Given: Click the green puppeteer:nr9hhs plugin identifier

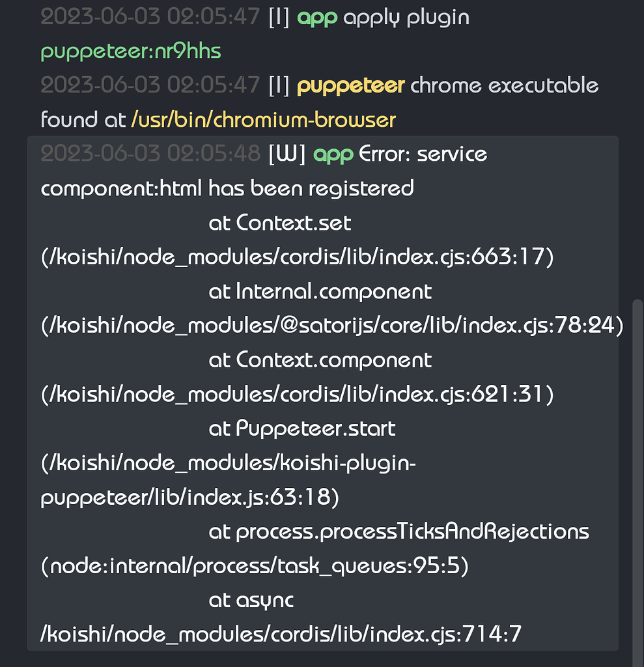Looking at the screenshot, I should tap(131, 51).
